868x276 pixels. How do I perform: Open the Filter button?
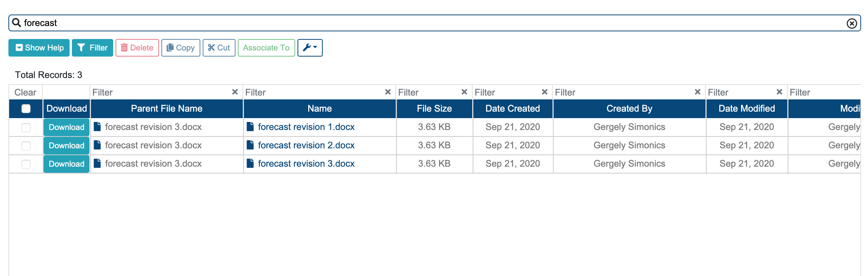(93, 48)
